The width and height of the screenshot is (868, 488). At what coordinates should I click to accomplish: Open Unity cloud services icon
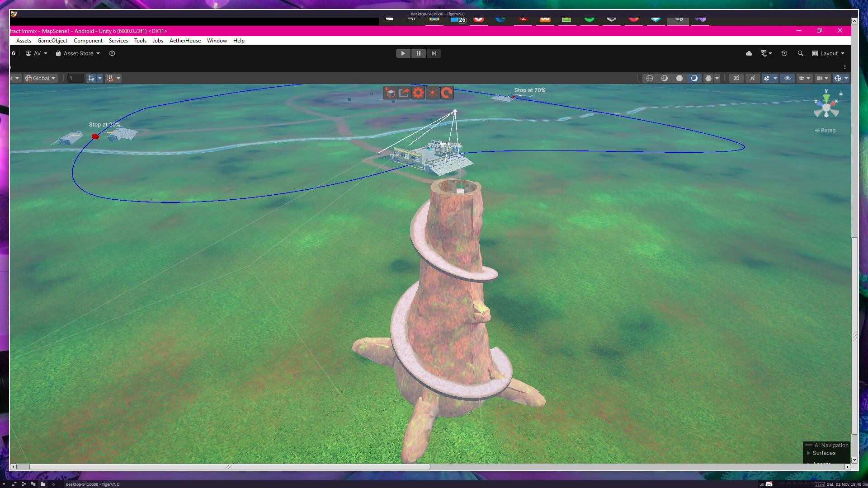(749, 53)
